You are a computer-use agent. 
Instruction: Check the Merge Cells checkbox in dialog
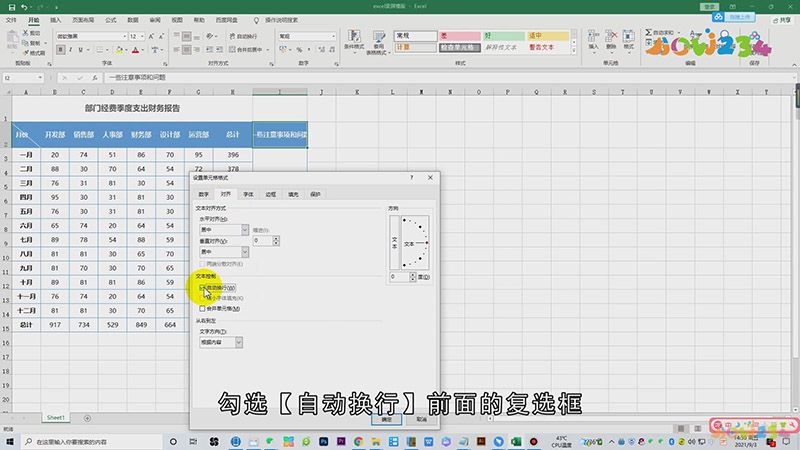(x=203, y=309)
